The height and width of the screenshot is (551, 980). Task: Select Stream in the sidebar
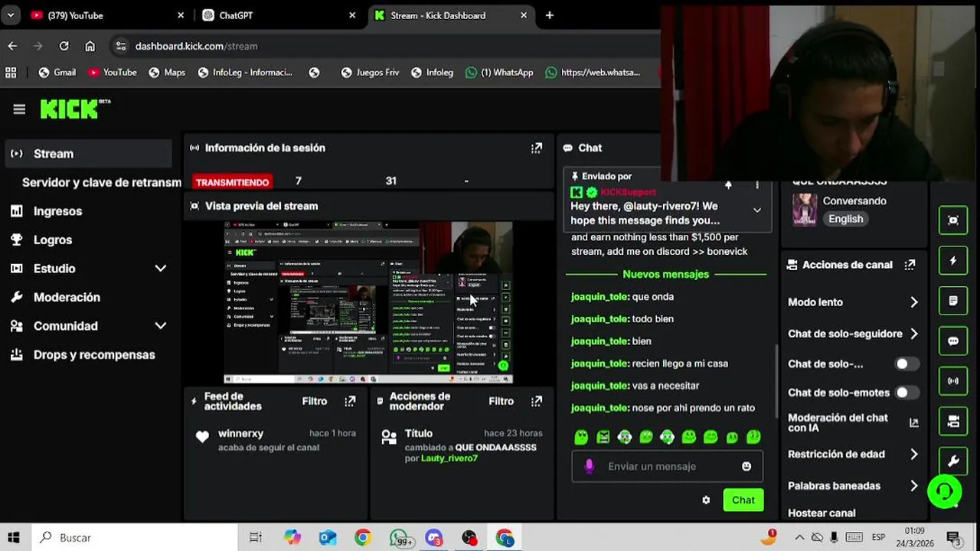tap(89, 154)
